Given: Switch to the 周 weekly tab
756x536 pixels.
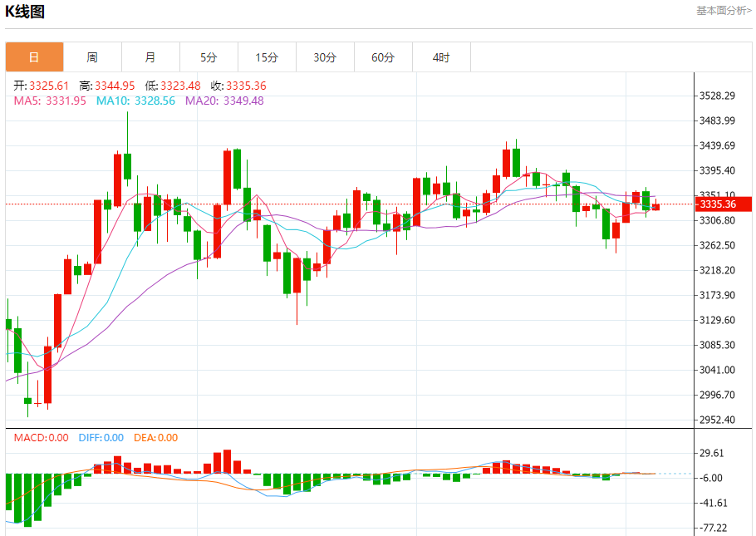Looking at the screenshot, I should click(x=92, y=57).
